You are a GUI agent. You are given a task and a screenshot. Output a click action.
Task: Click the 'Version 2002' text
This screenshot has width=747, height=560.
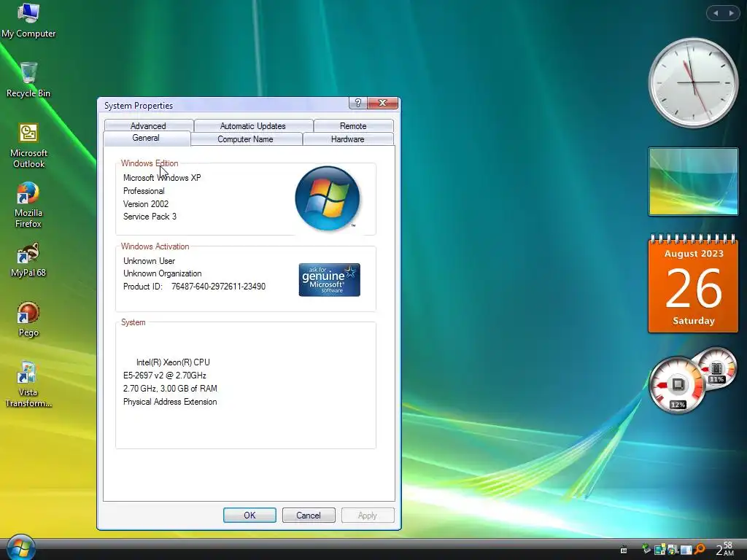tap(146, 204)
